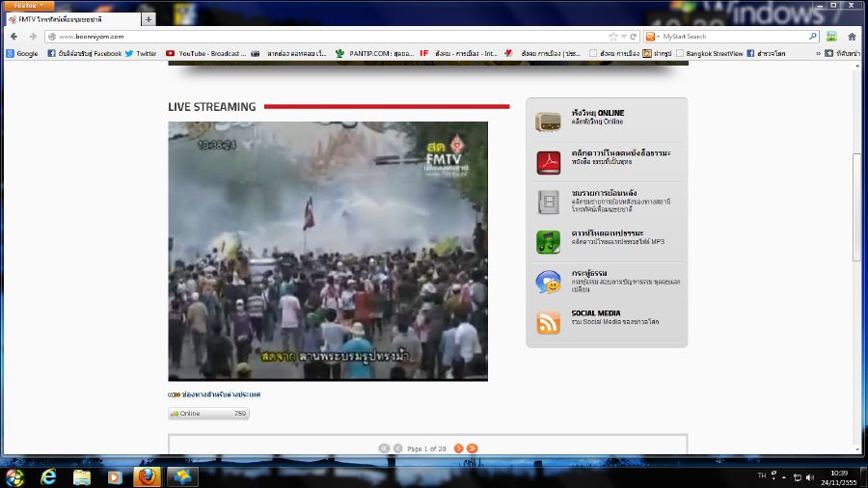Click Firefox icon in taskbar

point(148,476)
